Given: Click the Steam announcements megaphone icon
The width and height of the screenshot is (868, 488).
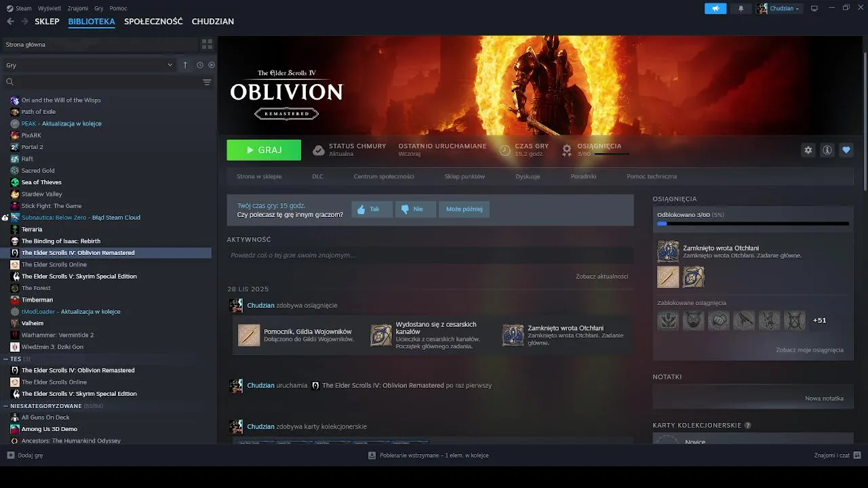Looking at the screenshot, I should point(715,8).
